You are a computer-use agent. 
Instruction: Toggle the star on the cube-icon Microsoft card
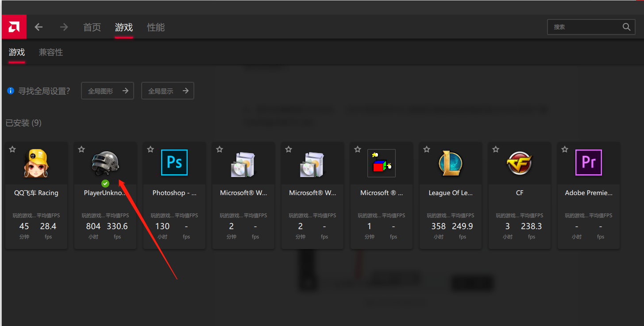(358, 150)
